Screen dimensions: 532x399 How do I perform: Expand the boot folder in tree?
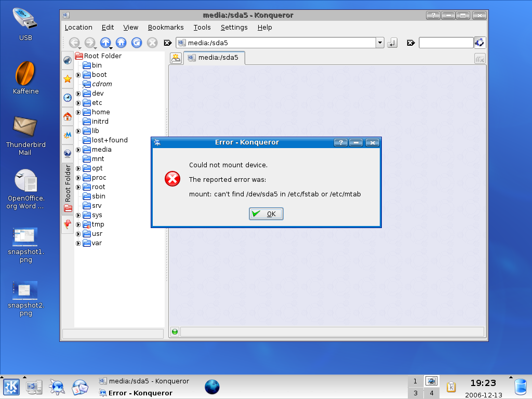[x=78, y=75]
